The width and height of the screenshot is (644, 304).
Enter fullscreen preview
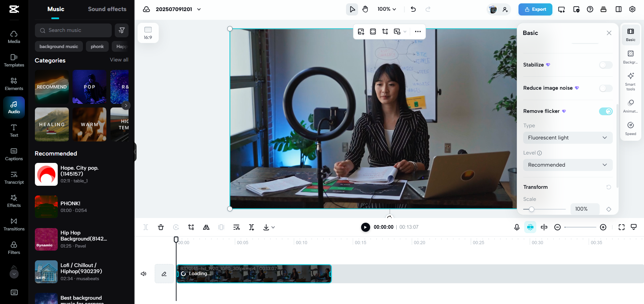[x=622, y=227]
